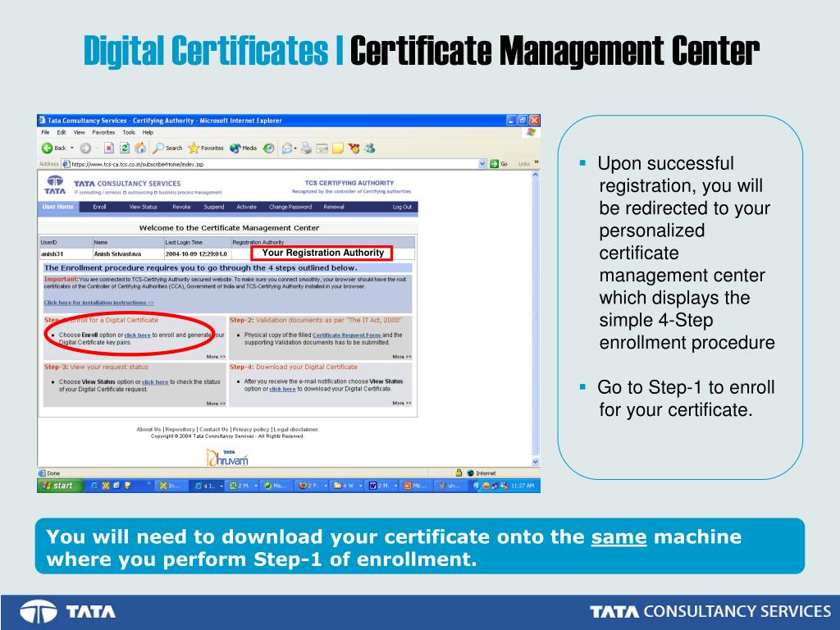
Task: Open the Favorites star button
Action: click(x=206, y=148)
